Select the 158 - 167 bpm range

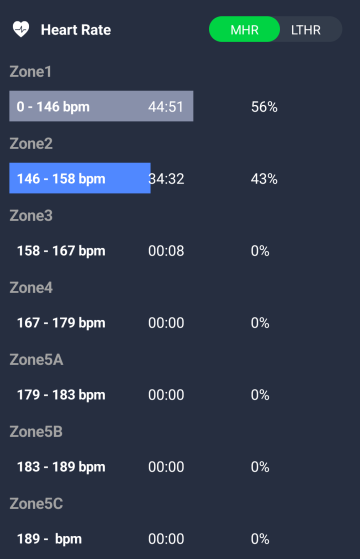point(61,251)
